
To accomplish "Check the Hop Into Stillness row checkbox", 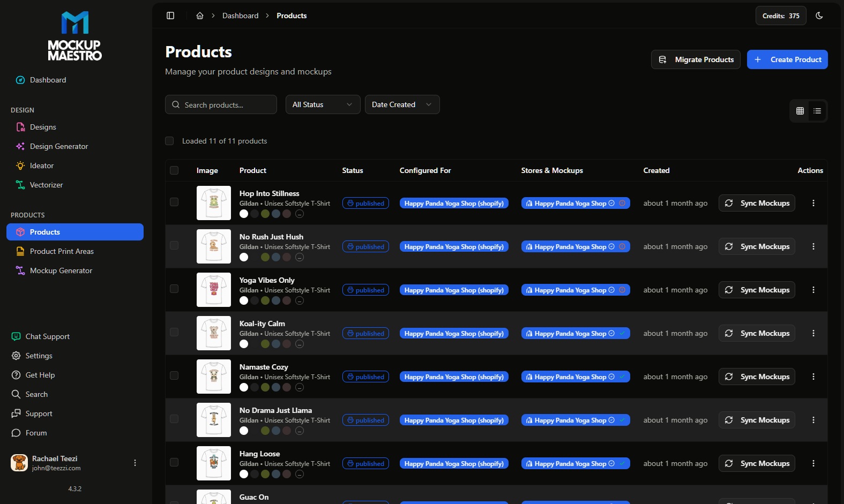I will point(174,202).
